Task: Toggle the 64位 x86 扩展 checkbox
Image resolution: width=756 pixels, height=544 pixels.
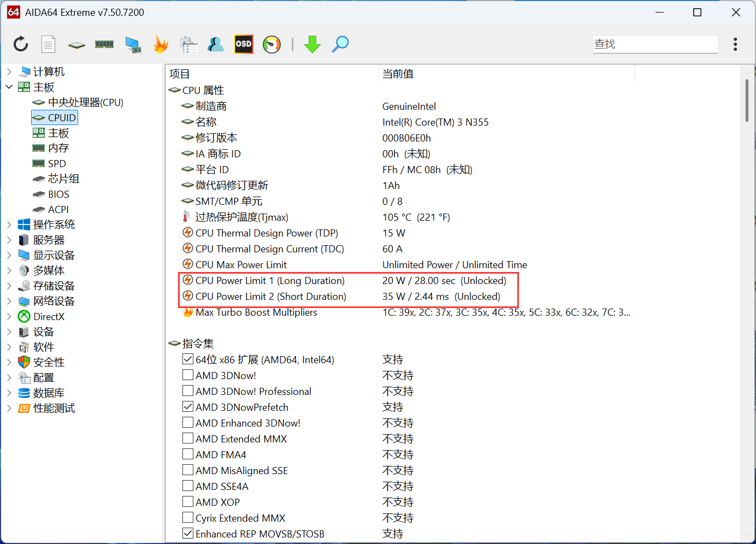Action: coord(188,359)
